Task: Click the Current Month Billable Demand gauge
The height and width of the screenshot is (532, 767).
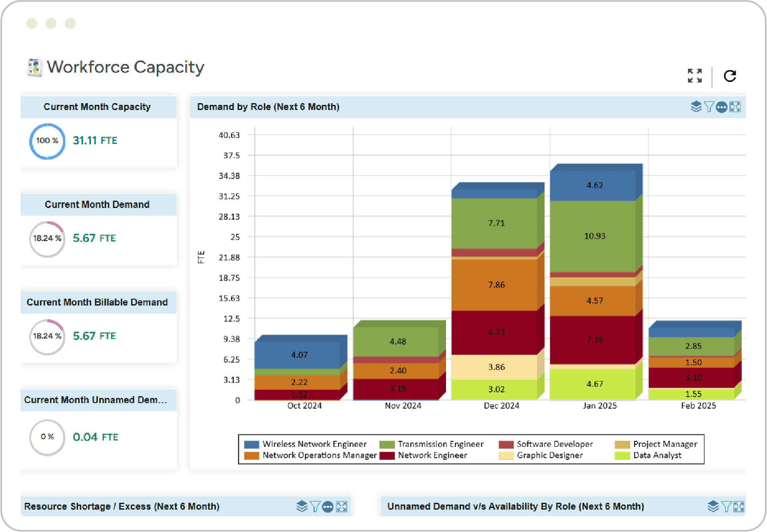Action: click(x=47, y=337)
